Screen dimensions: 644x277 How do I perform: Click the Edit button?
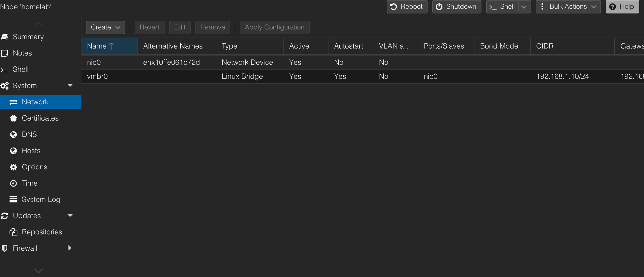tap(180, 27)
